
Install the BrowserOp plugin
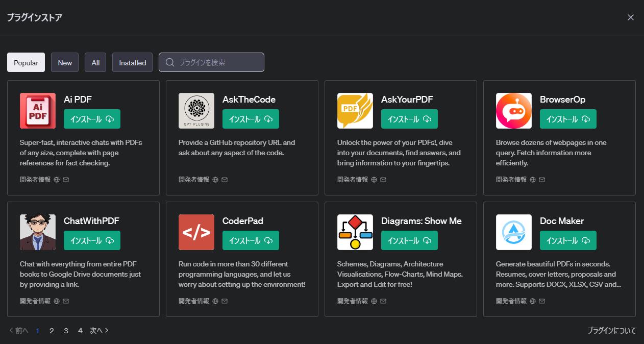coord(568,119)
